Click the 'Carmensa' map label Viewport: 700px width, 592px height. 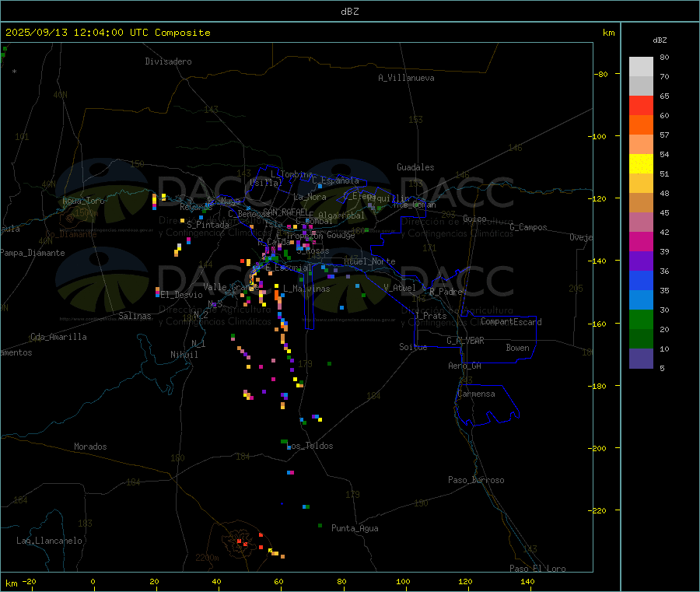click(476, 394)
